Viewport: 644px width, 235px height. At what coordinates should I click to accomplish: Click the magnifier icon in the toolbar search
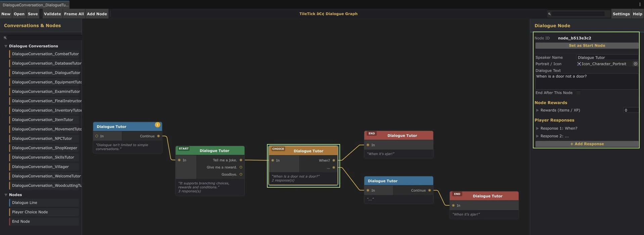pyautogui.click(x=549, y=14)
